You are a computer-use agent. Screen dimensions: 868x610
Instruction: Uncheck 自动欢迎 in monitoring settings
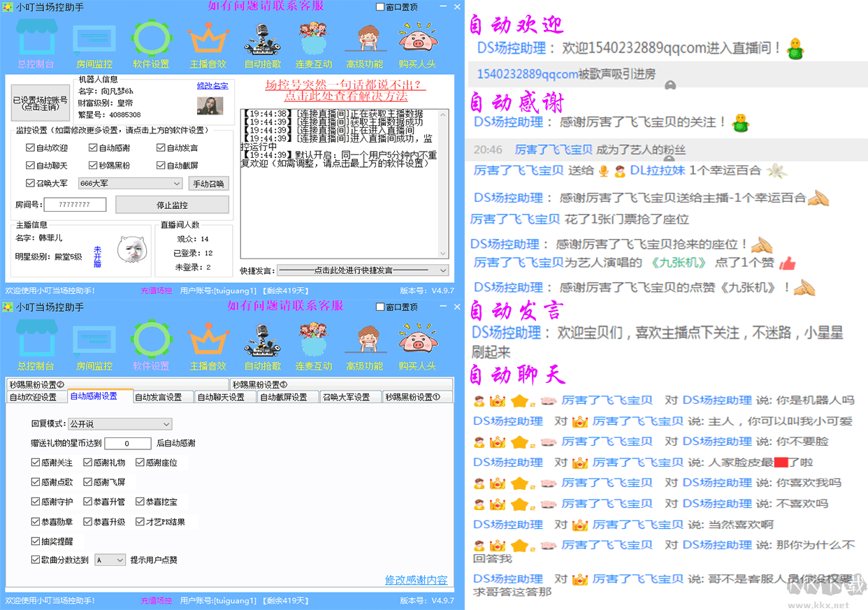[30, 148]
